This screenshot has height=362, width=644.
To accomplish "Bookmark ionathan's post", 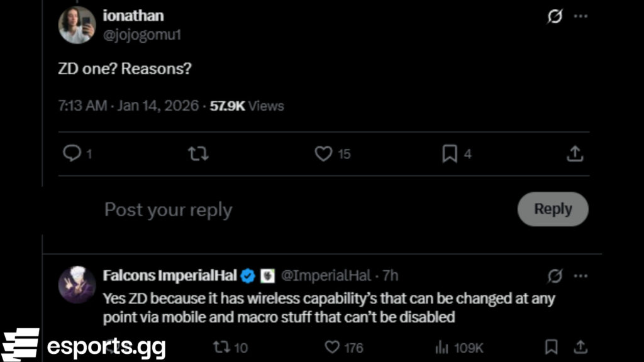I will pos(450,153).
